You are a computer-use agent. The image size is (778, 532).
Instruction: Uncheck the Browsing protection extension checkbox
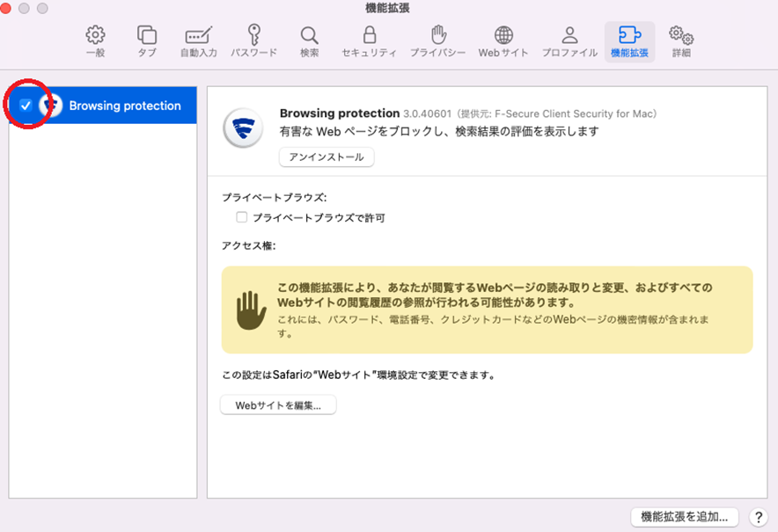click(x=26, y=106)
